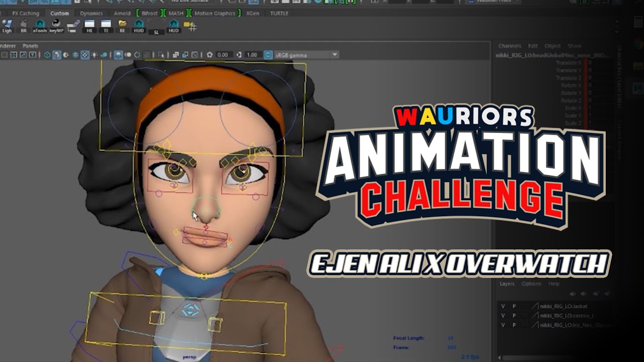Open the Motion Graphics shelf tab
This screenshot has height=362, width=644.
[215, 13]
